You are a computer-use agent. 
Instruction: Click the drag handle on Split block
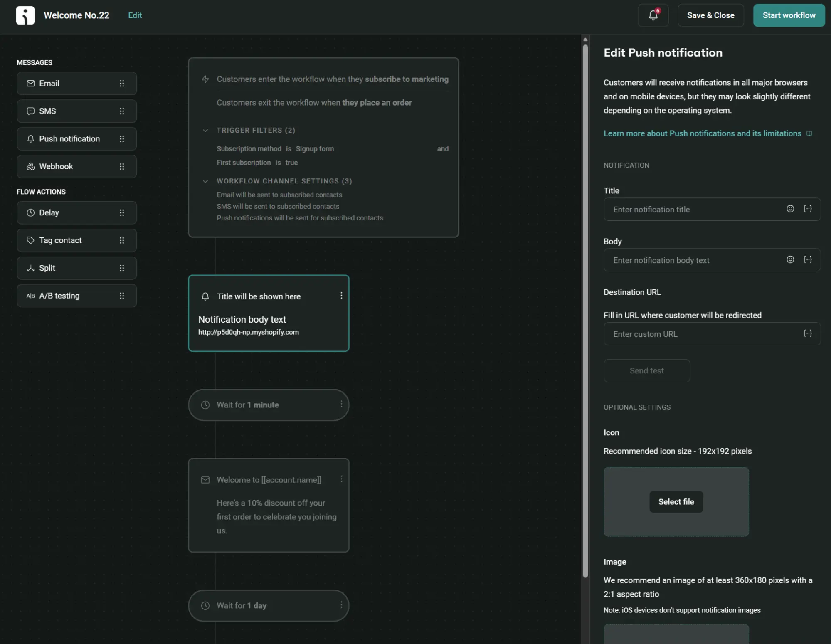click(122, 268)
